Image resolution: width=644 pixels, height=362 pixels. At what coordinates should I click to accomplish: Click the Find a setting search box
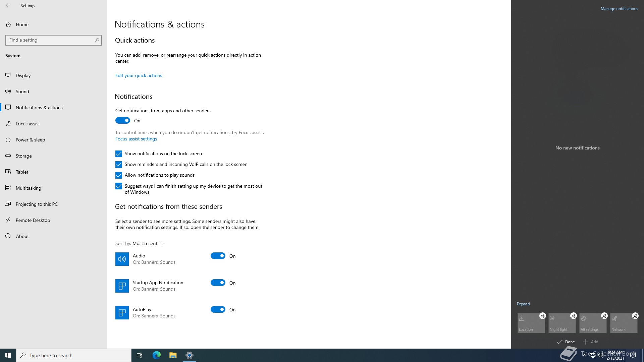50,40
